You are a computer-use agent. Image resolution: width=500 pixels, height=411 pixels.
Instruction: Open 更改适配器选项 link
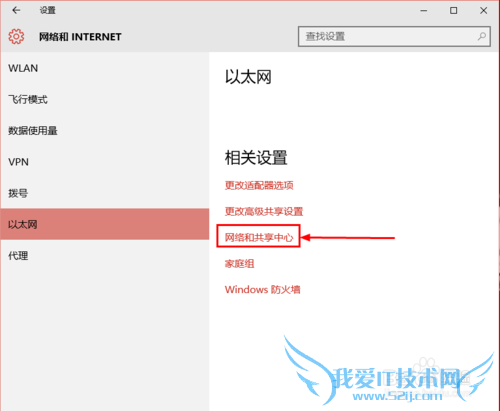pos(259,185)
